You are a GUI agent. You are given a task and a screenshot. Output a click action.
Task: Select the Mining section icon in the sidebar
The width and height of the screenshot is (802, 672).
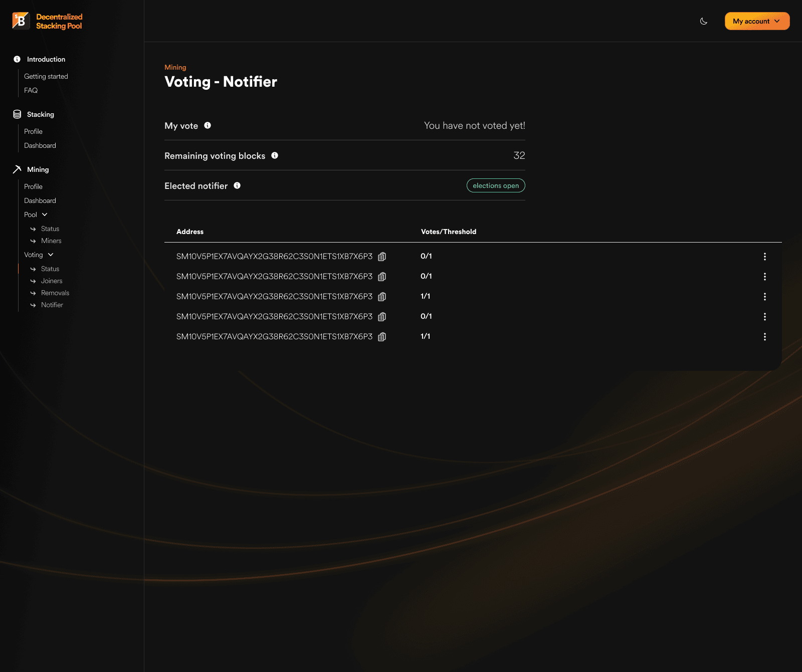(17, 169)
